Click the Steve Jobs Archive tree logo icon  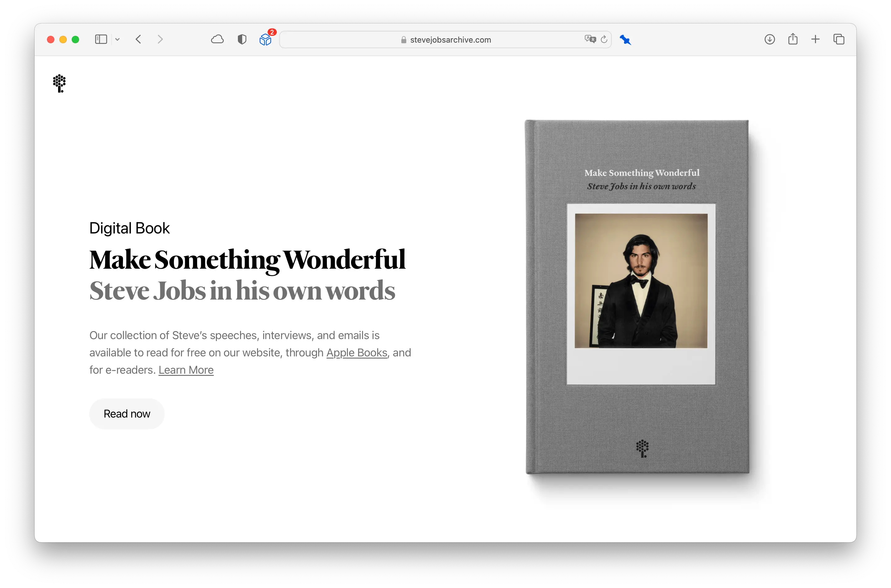coord(60,83)
